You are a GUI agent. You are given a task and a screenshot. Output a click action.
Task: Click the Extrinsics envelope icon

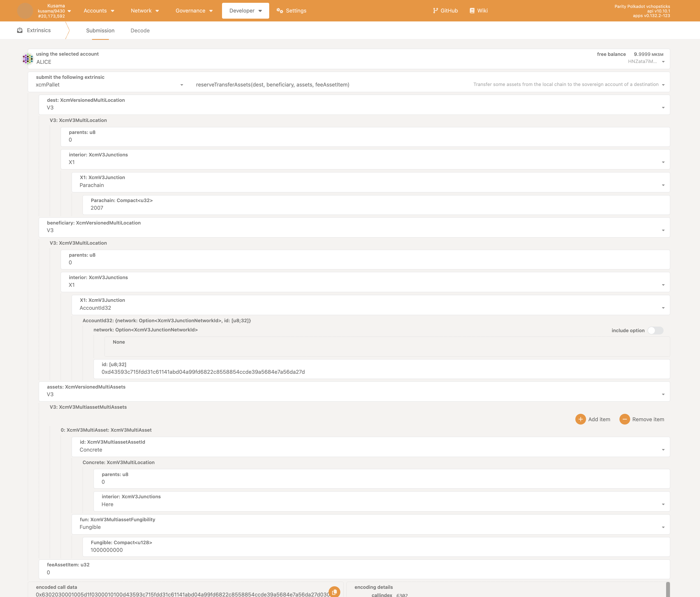click(20, 30)
